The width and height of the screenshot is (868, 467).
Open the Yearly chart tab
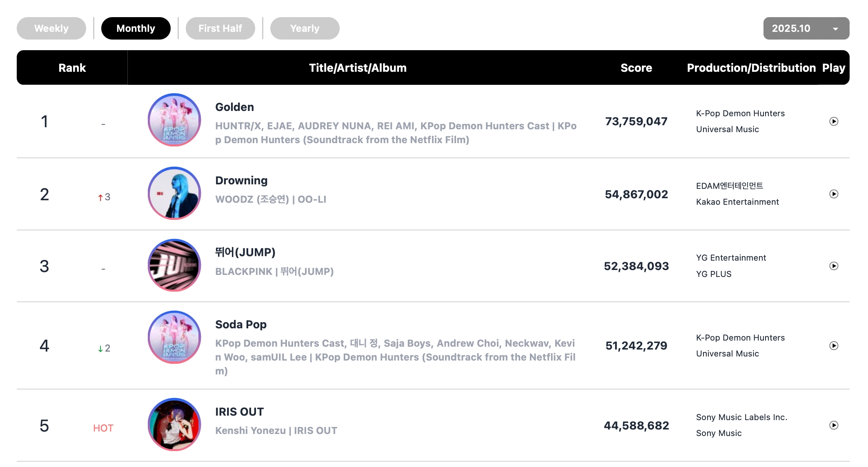click(305, 29)
